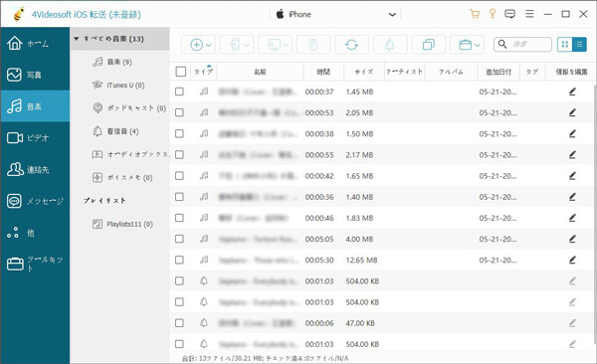
Task: Edit info for the 4.00 MB song
Action: [572, 239]
